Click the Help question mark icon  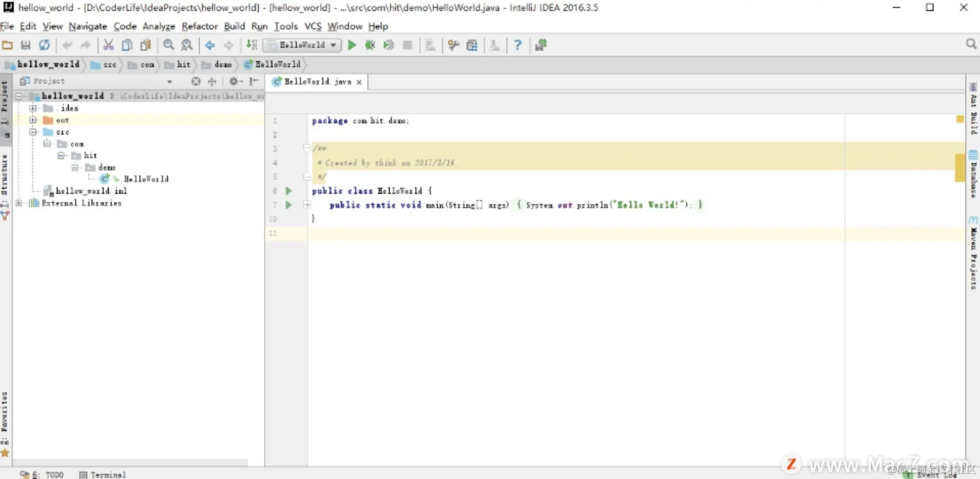coord(518,45)
